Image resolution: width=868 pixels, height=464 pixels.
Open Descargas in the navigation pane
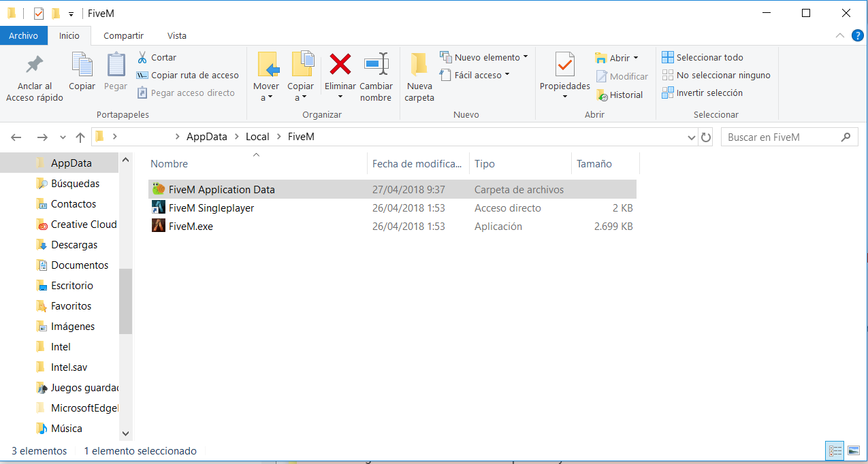(x=74, y=245)
